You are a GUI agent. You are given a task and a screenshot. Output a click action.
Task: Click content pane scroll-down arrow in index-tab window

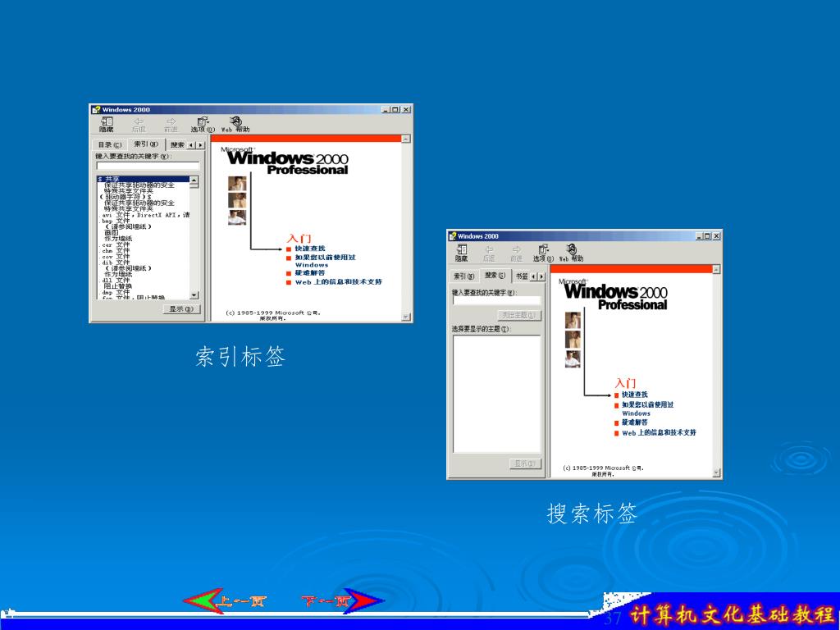coord(406,317)
